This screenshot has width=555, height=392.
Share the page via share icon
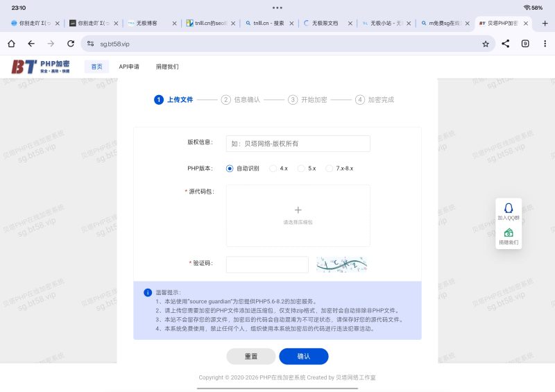(x=506, y=44)
